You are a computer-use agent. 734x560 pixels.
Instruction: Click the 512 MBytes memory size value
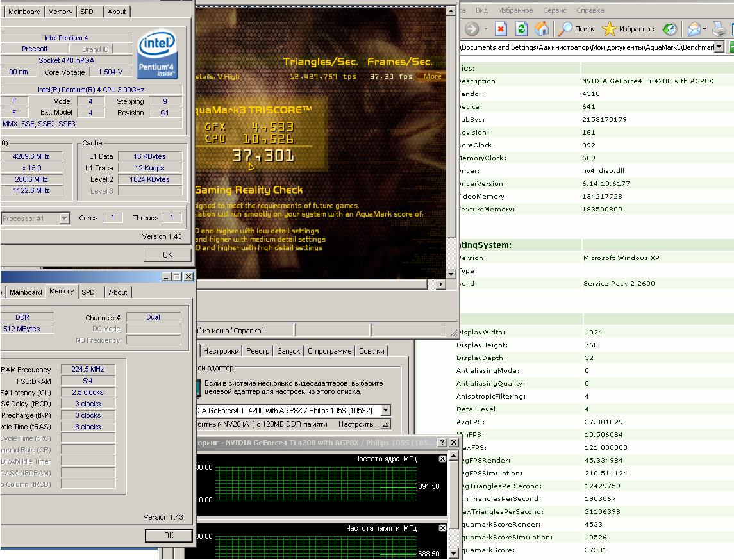pyautogui.click(x=27, y=329)
